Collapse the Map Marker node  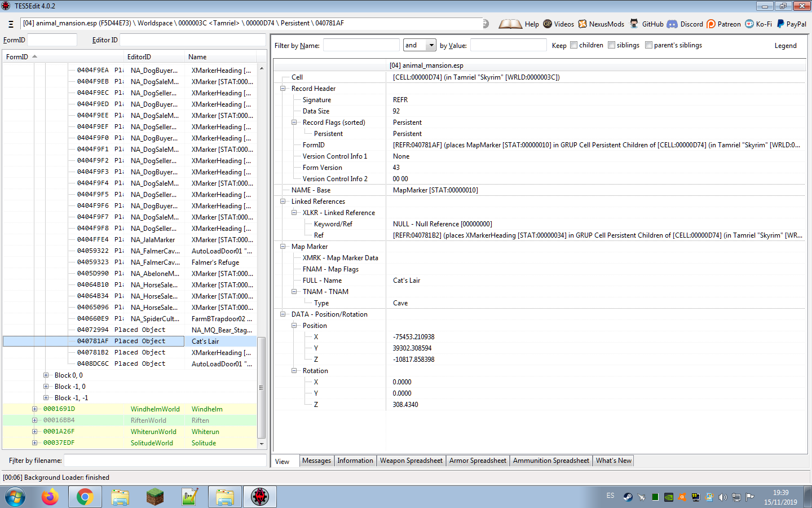pos(283,247)
